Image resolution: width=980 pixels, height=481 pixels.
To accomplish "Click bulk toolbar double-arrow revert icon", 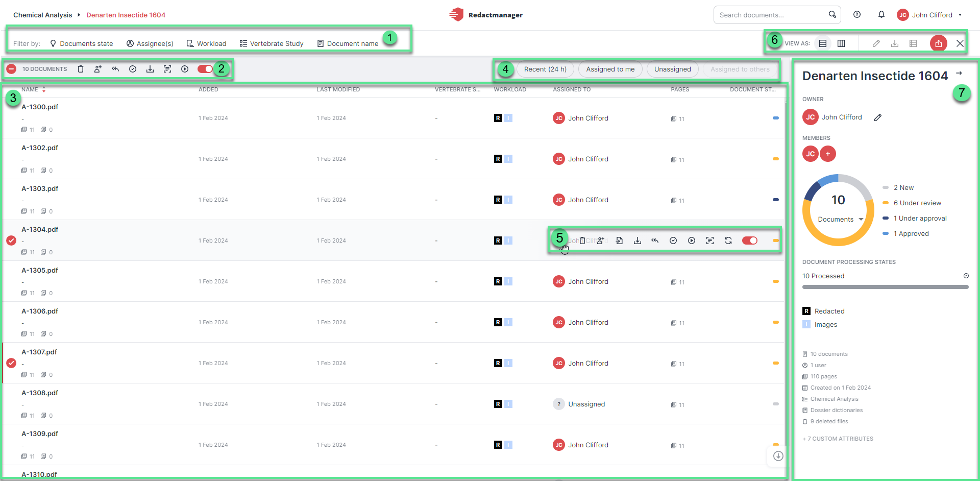I will tap(115, 69).
